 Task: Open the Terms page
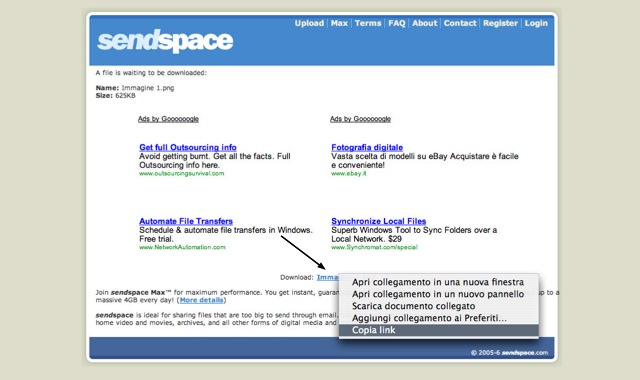point(368,23)
